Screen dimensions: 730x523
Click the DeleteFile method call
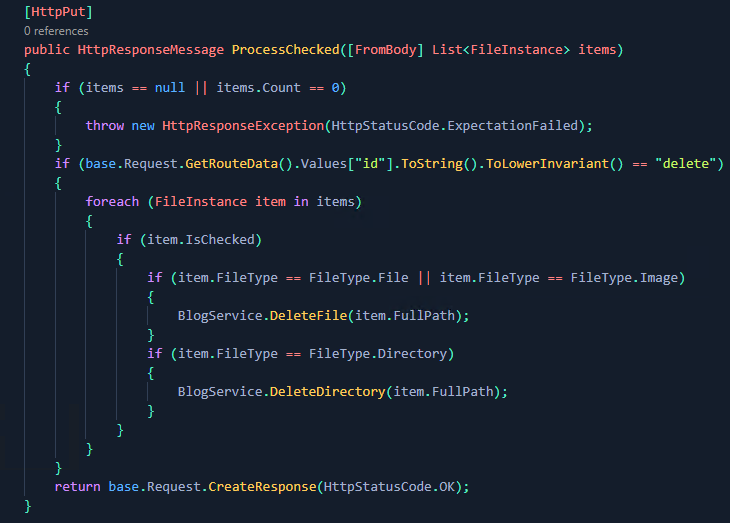coord(308,316)
